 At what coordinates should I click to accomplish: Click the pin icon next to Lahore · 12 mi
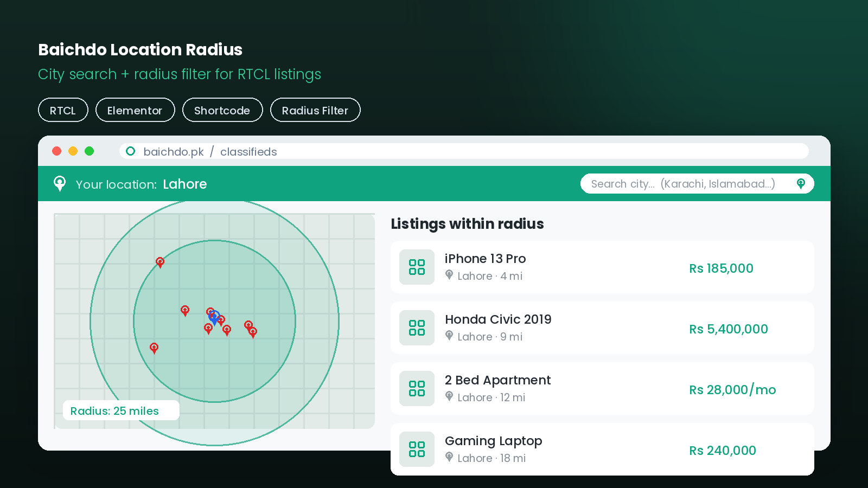[x=449, y=396]
